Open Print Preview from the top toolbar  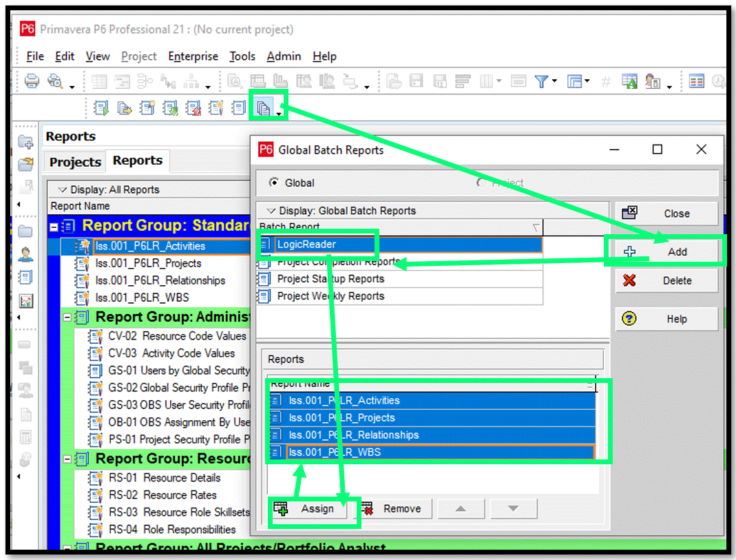pyautogui.click(x=55, y=81)
